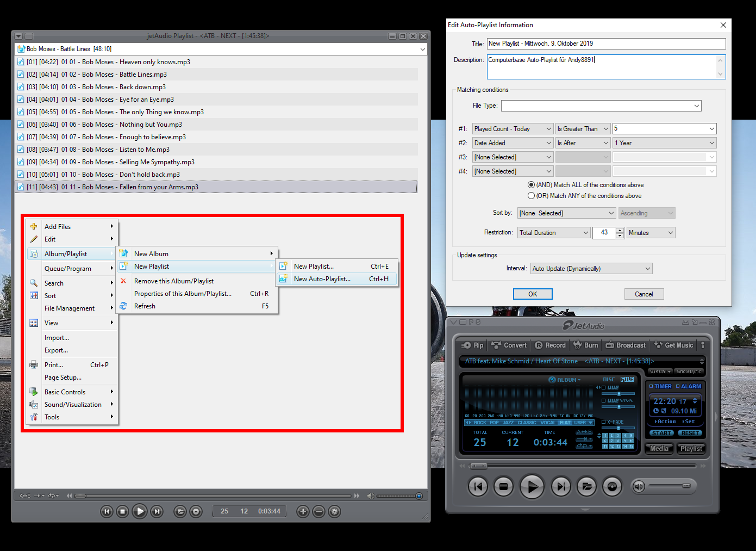Click the Title input field
Screen dimensions: 756x551
point(606,44)
